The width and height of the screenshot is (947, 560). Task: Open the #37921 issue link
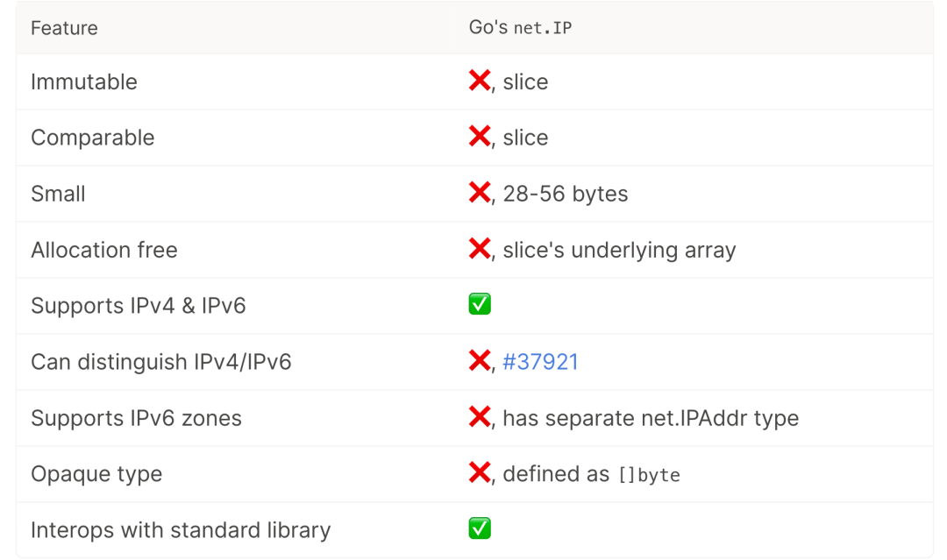point(540,362)
